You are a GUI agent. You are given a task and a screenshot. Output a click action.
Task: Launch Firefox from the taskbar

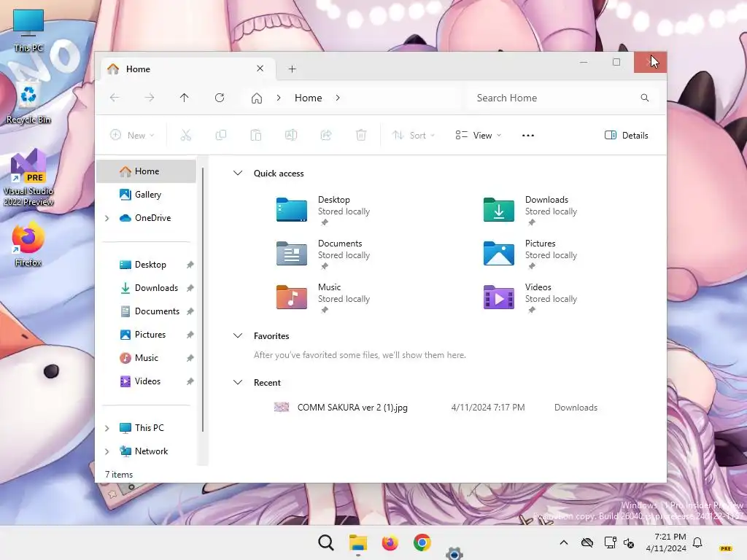click(390, 542)
